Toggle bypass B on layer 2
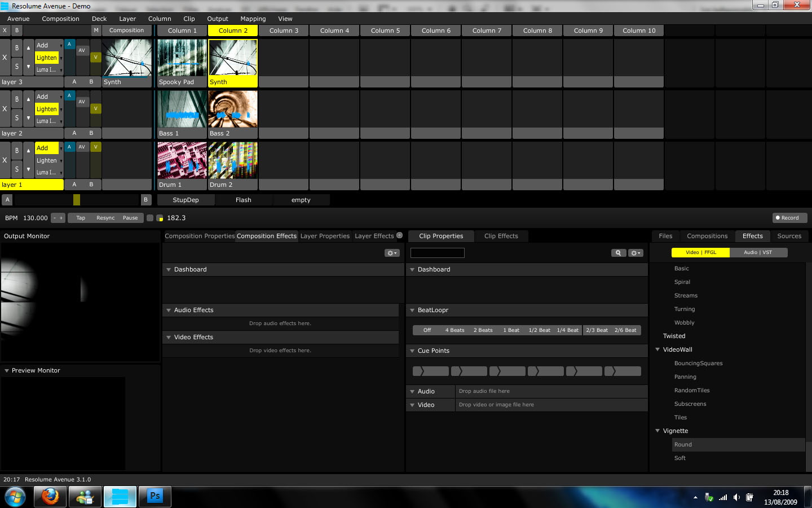 click(17, 99)
